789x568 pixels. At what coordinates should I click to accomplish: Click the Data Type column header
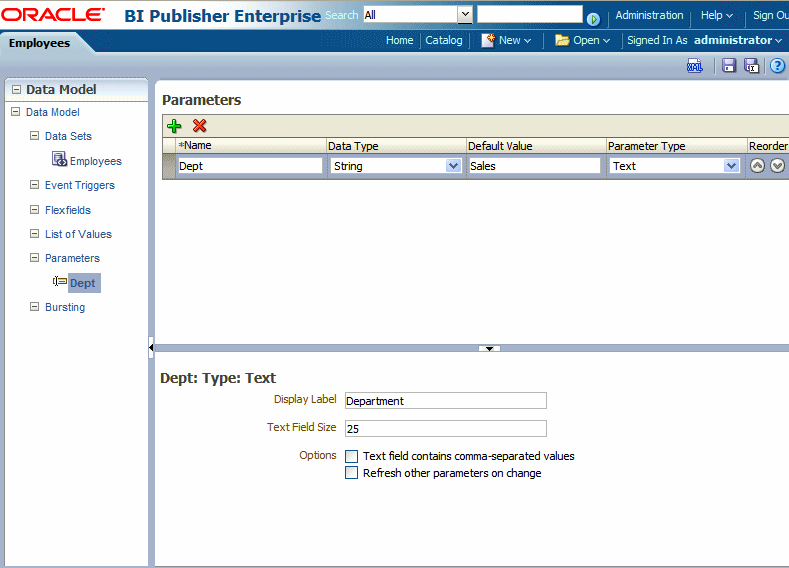pos(396,145)
